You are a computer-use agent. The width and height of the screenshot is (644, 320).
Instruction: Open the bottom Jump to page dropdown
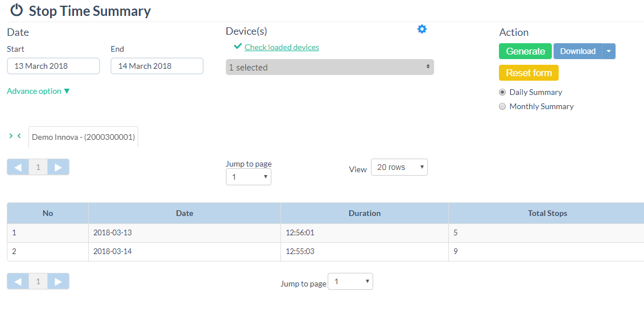(351, 282)
